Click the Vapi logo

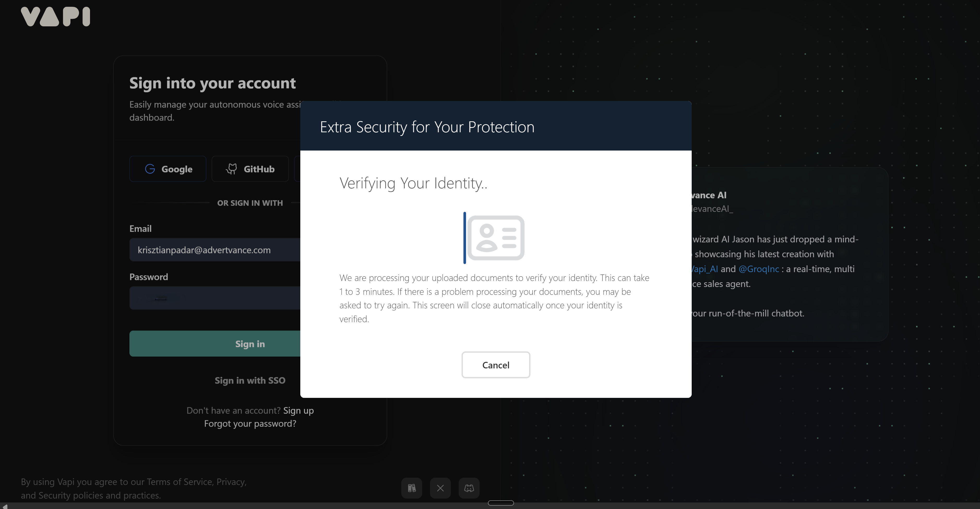pos(56,17)
